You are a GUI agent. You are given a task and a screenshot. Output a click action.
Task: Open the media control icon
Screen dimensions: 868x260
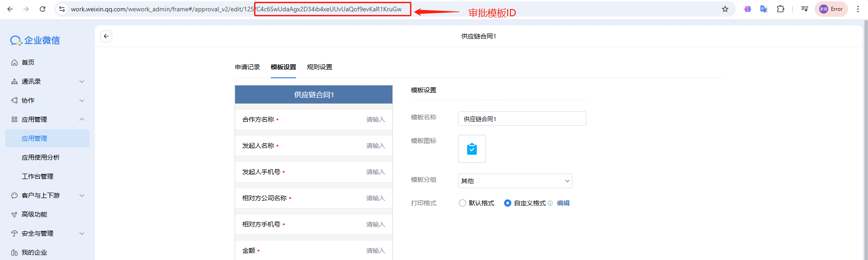click(x=805, y=9)
